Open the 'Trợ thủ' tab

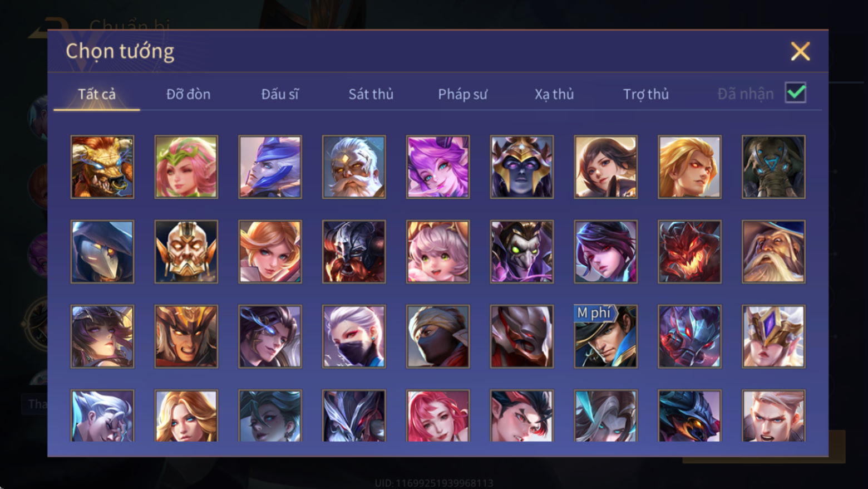click(646, 94)
